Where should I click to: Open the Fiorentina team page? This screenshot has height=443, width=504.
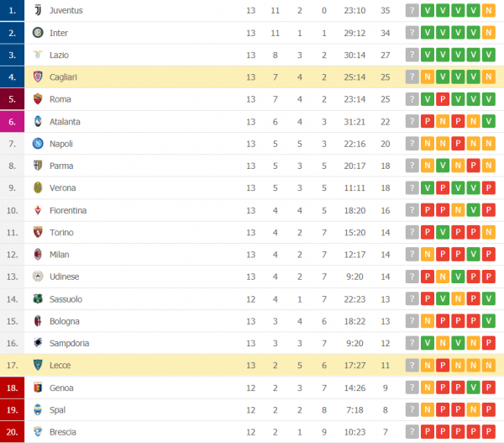68,210
